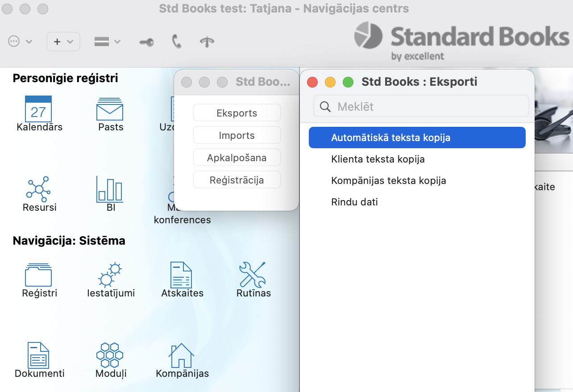Viewport: 573px width, 392px height.
Task: Click the Imports button
Action: (237, 135)
